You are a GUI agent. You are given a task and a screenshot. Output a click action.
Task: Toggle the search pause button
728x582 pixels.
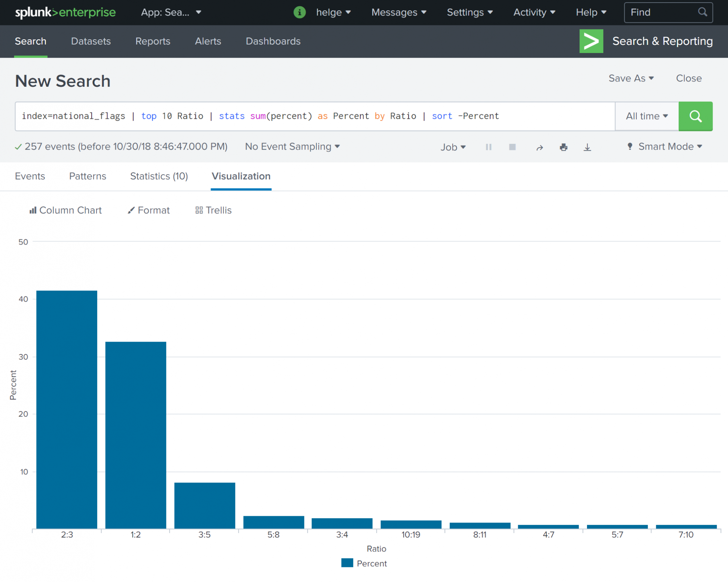[x=488, y=146]
